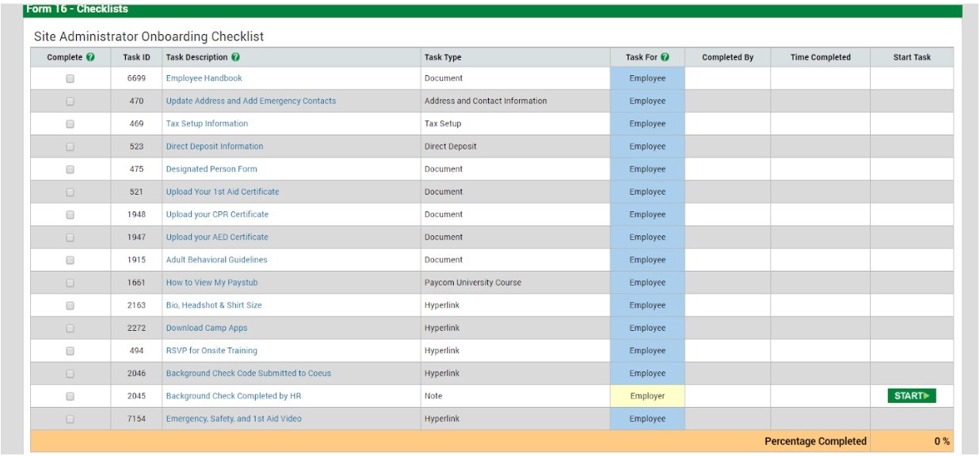Open Emergency, Safety, and 1st Aid Video link
980x456 pixels.
(x=234, y=418)
